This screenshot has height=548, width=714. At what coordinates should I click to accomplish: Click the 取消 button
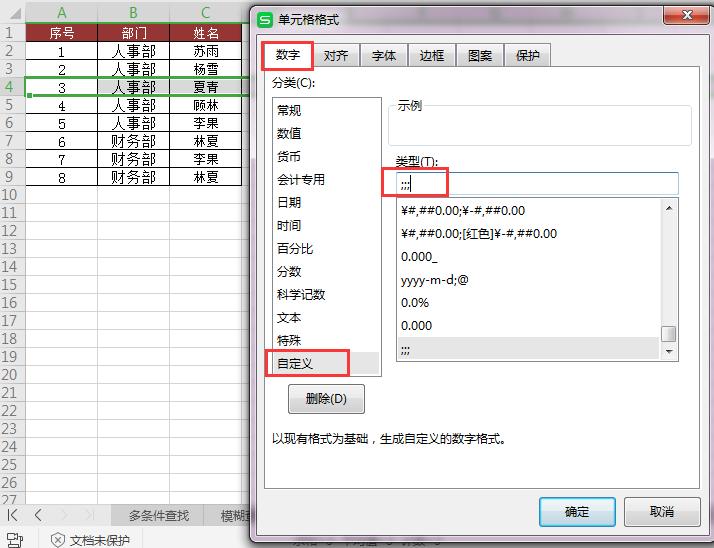point(662,512)
